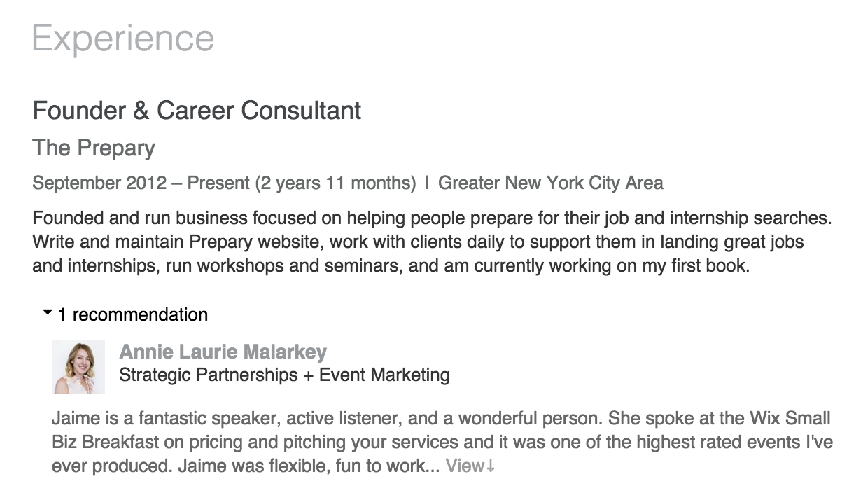Click "Strategic Partnerships + Event Marketing" headline
This screenshot has height=493, width=868.
[x=284, y=375]
